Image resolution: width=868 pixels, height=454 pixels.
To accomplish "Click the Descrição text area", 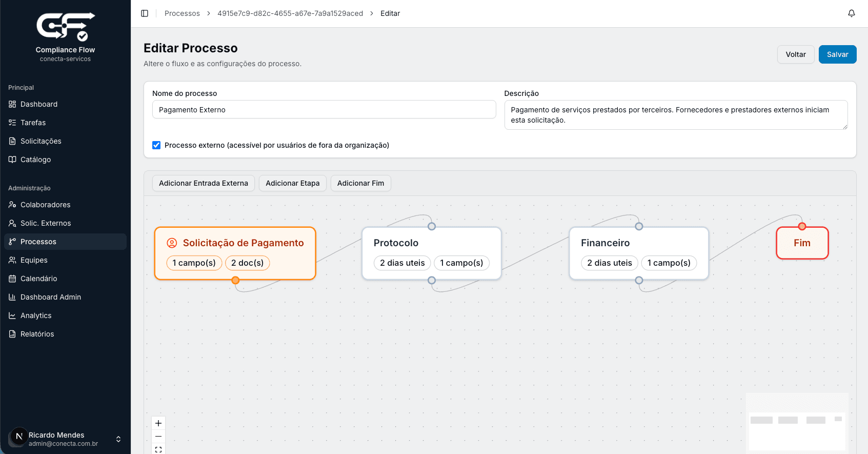I will pyautogui.click(x=676, y=115).
